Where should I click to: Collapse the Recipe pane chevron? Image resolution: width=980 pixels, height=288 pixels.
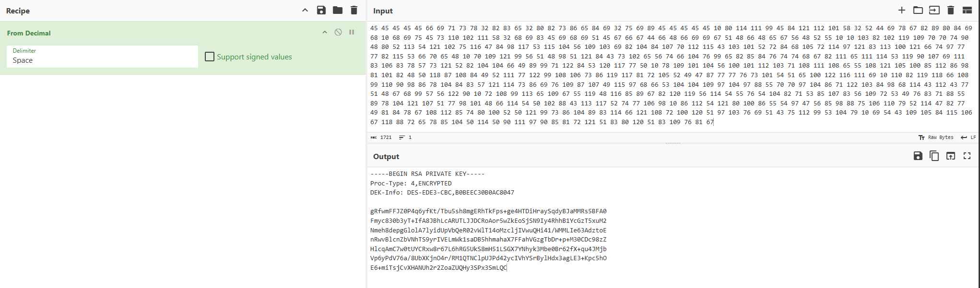tap(305, 11)
